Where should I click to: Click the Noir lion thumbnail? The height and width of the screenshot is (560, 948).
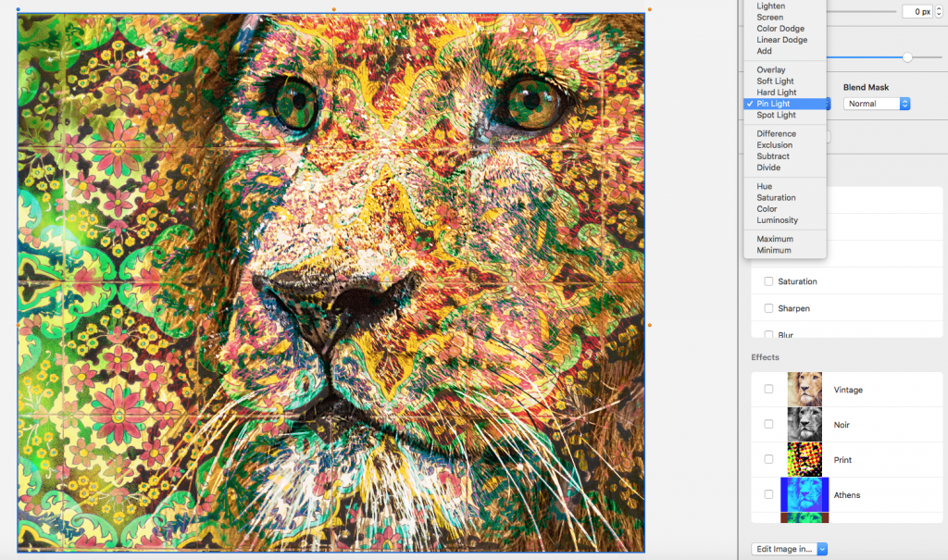(x=805, y=425)
